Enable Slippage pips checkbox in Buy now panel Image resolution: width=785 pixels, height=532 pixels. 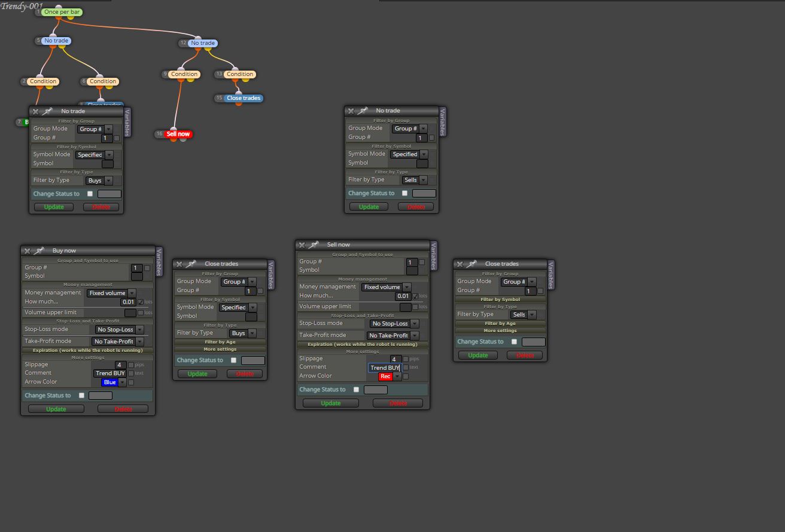coord(131,365)
